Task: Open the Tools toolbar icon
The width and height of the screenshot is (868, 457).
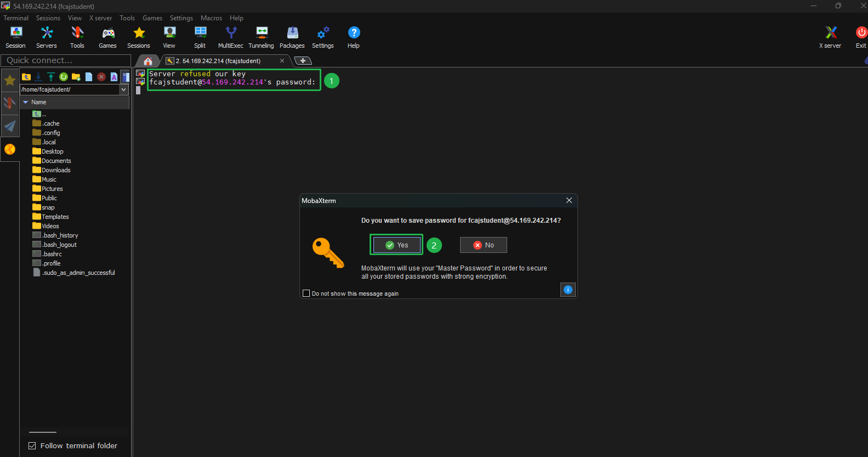Action: click(x=77, y=37)
